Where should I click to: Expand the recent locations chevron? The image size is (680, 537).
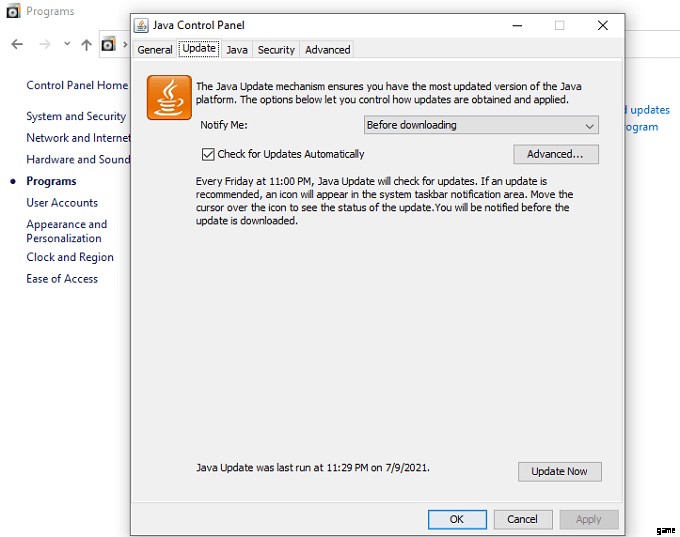coord(67,44)
